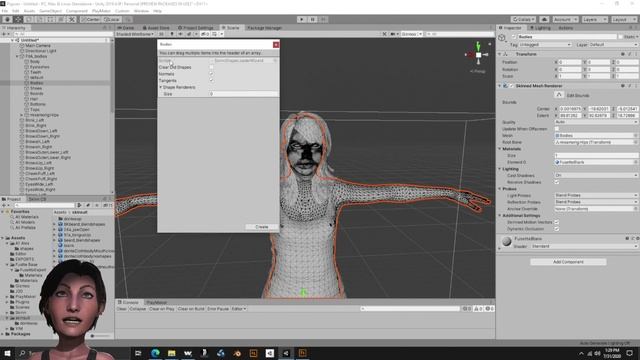Open Transform component help icon
640x360 pixels.
(x=623, y=54)
